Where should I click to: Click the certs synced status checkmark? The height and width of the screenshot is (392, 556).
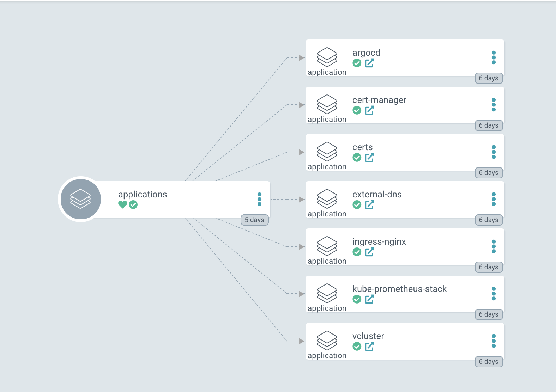coord(357,158)
